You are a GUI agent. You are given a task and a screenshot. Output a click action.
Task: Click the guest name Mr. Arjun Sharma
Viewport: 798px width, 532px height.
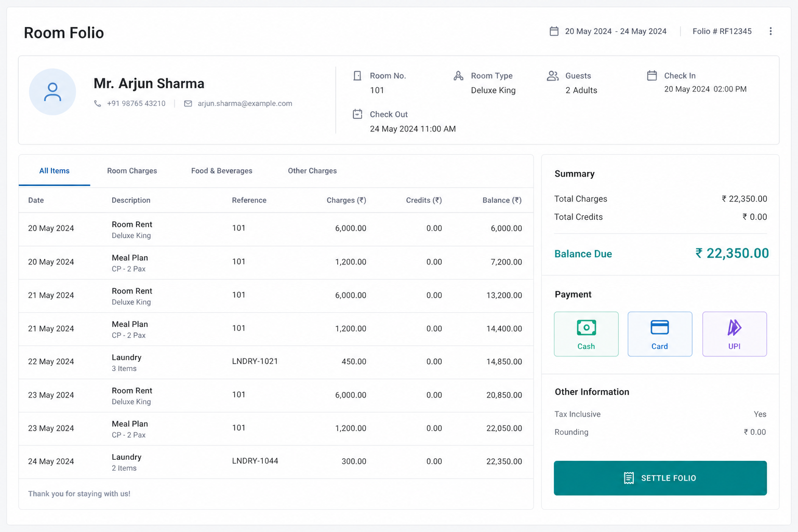tap(149, 84)
